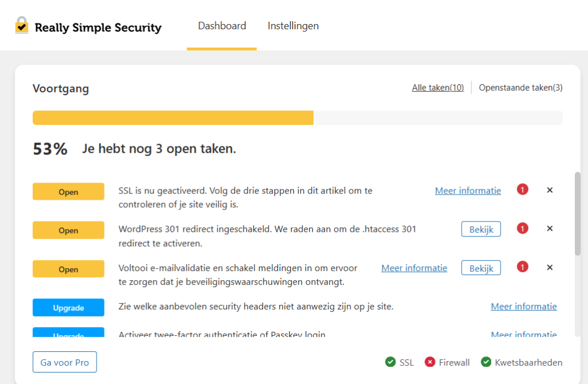
Task: Dismiss the e-mail validation task
Action: point(550,267)
